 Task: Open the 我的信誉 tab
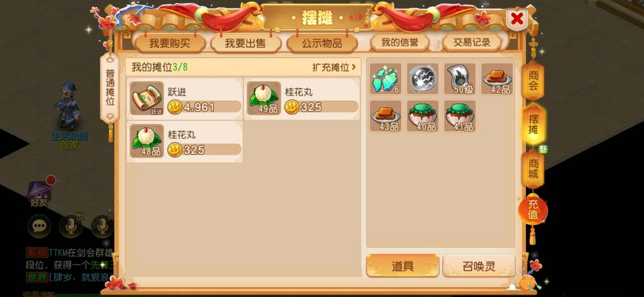399,43
